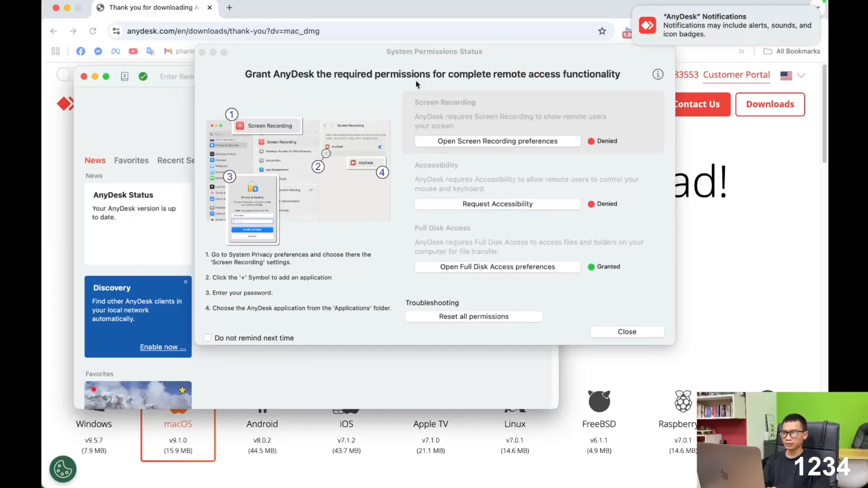Viewport: 868px width, 488px height.
Task: Click the FreeBSD logo icon
Action: click(599, 401)
